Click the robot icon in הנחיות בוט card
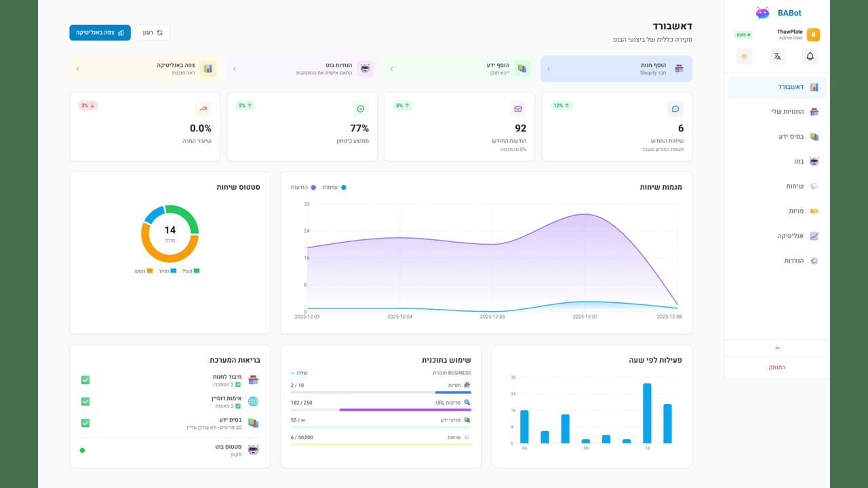 click(366, 68)
